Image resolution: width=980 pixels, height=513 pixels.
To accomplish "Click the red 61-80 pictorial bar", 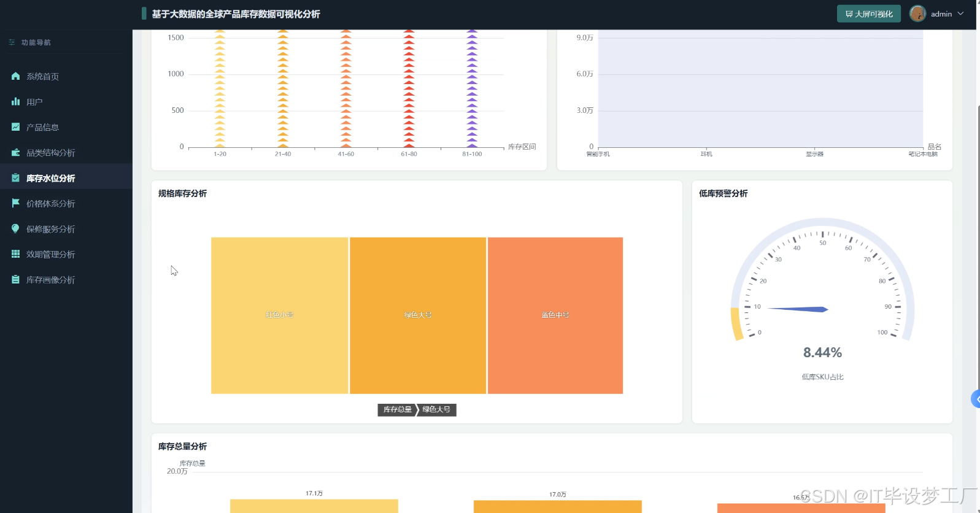I will click(x=409, y=88).
